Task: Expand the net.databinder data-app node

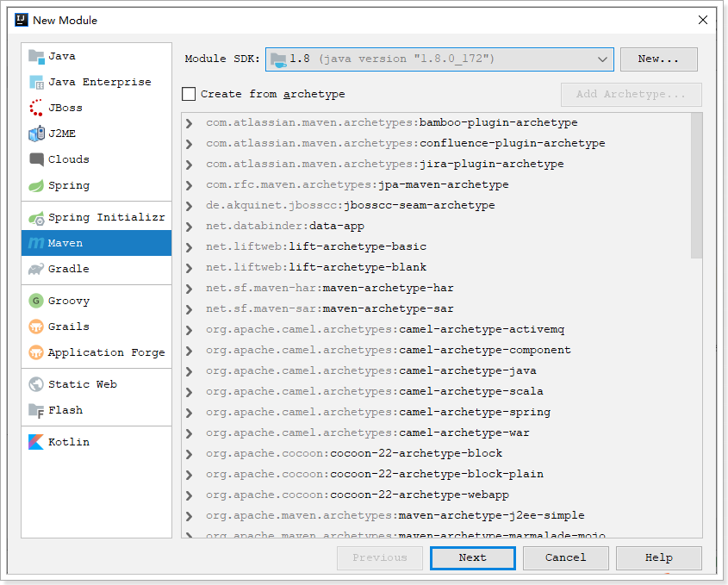Action: pyautogui.click(x=189, y=227)
